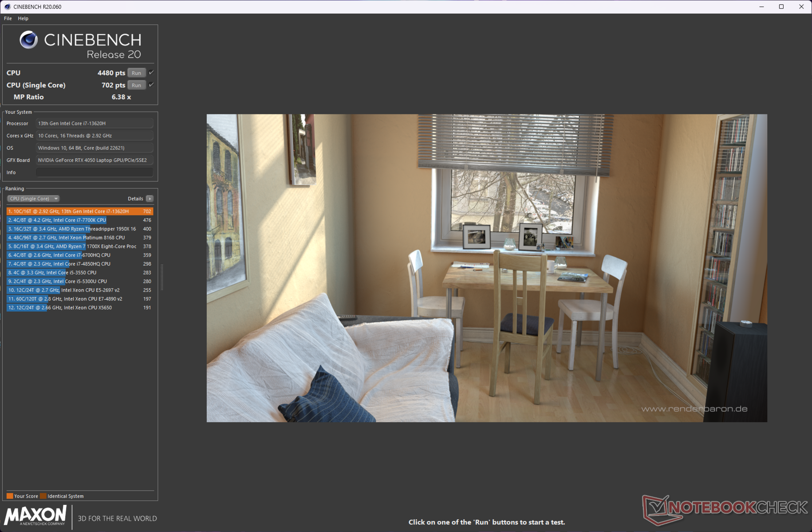Maximize the Cinebench window
The image size is (812, 532).
(x=781, y=7)
